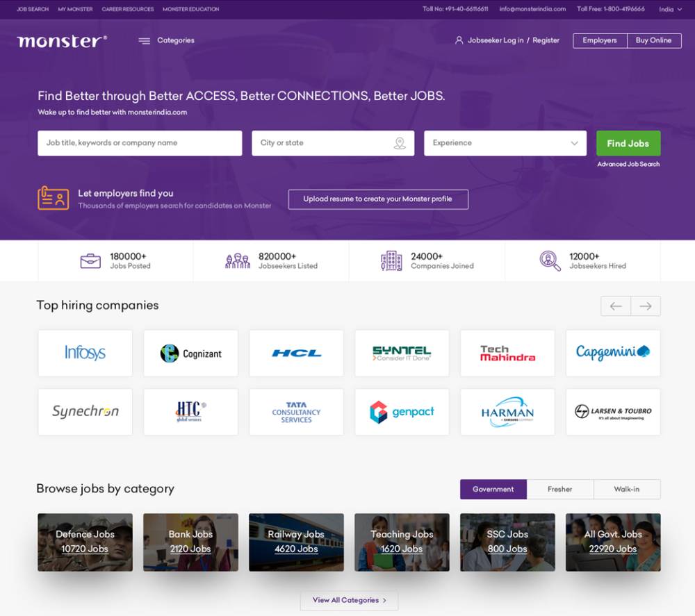Image resolution: width=695 pixels, height=616 pixels.
Task: Open the Infosys company logo tile
Action: (x=85, y=353)
